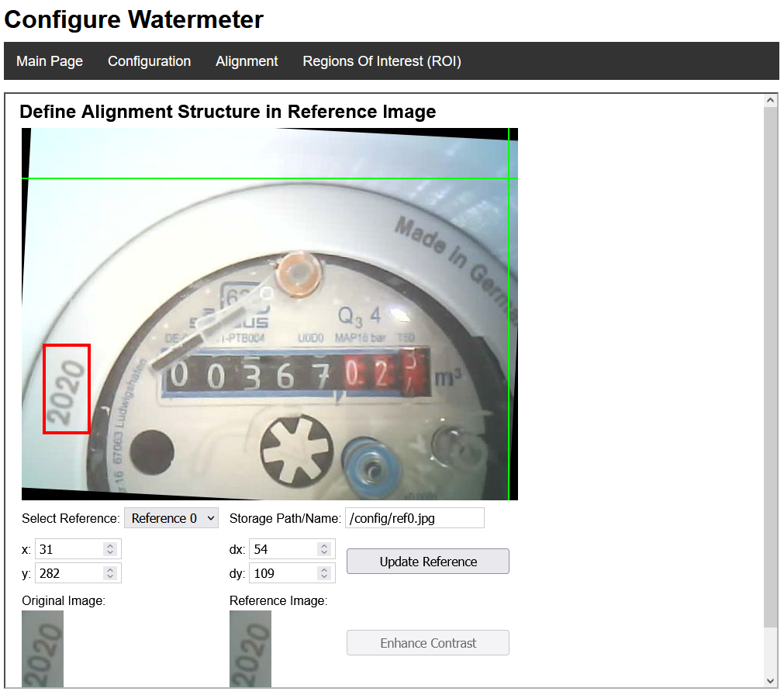The image size is (784, 695).
Task: Click the 'Storage Path/Name:' label
Action: click(x=285, y=518)
